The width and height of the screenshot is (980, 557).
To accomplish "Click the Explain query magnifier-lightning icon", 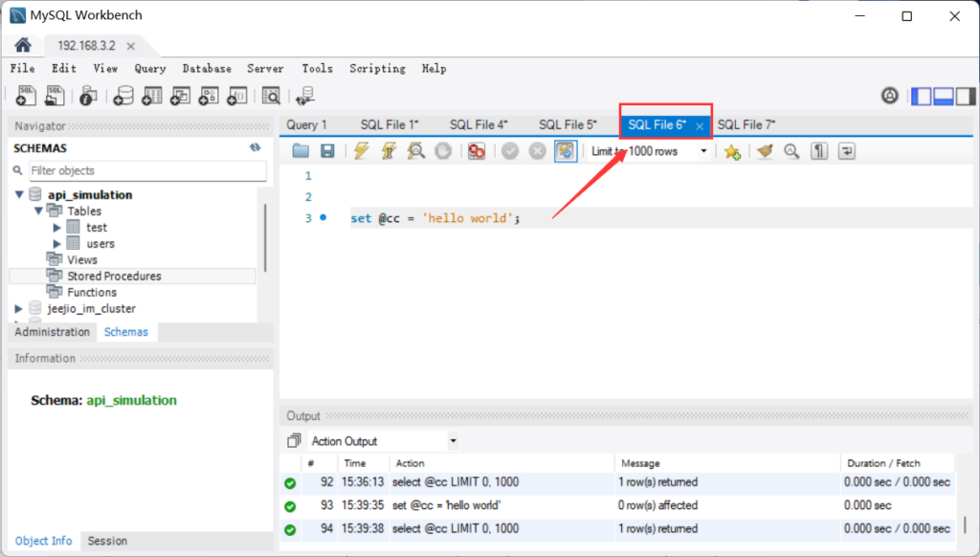I will click(416, 151).
